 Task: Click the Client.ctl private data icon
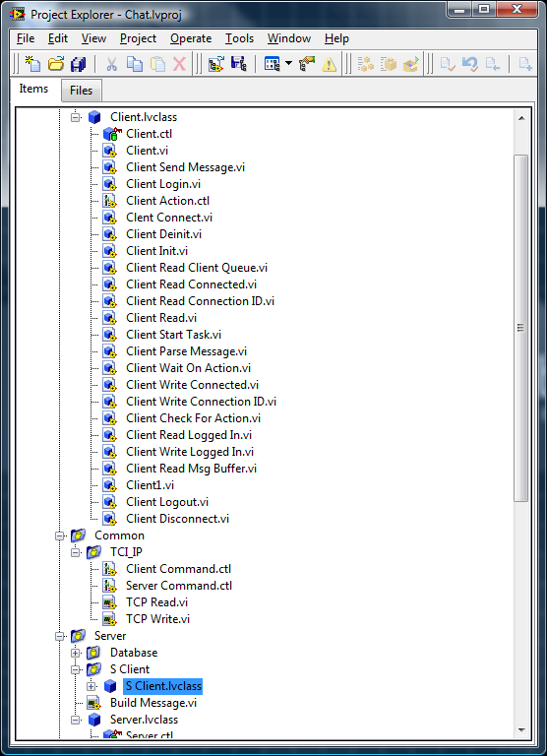[111, 134]
